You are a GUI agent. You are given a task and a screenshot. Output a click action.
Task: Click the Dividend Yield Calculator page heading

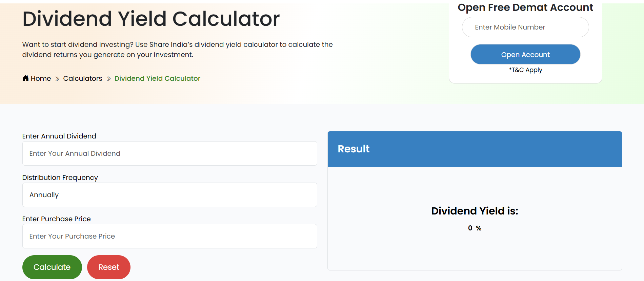point(150,19)
